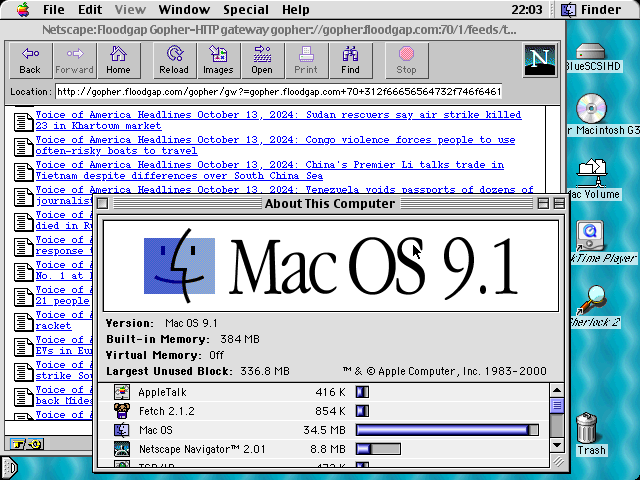
Task: Click the document icon beside China's Premier Li headline
Action: 23,171
